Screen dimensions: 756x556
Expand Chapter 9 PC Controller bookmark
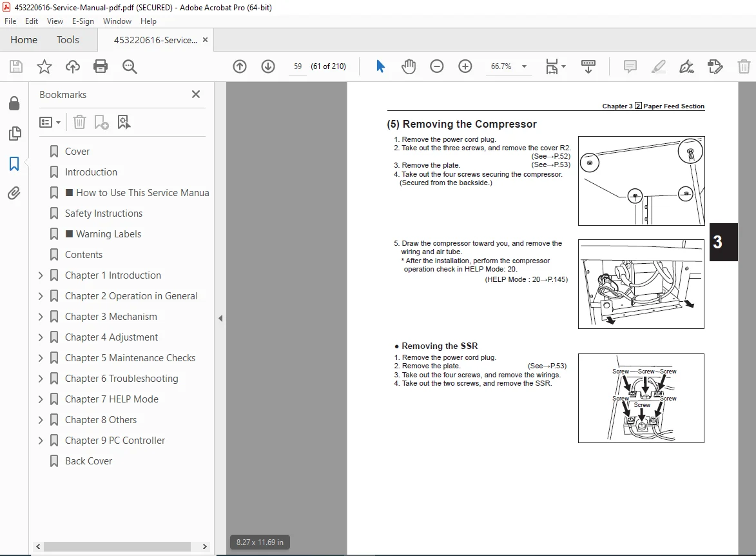pos(41,441)
